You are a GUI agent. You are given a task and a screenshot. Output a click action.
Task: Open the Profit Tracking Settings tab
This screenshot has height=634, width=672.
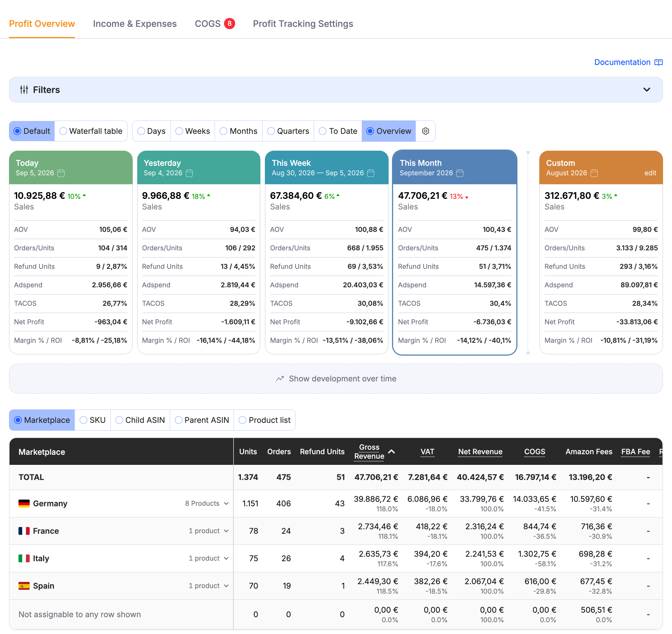pos(303,24)
